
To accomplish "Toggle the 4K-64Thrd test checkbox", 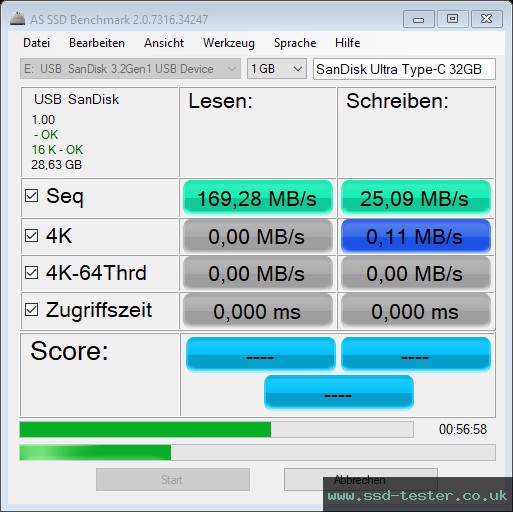I will [31, 272].
